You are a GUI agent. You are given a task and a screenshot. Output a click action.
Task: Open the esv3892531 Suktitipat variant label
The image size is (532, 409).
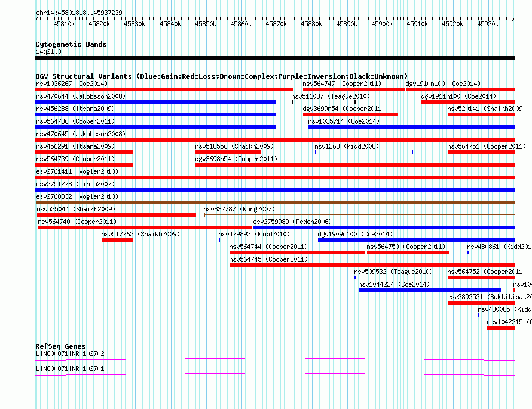coord(490,297)
